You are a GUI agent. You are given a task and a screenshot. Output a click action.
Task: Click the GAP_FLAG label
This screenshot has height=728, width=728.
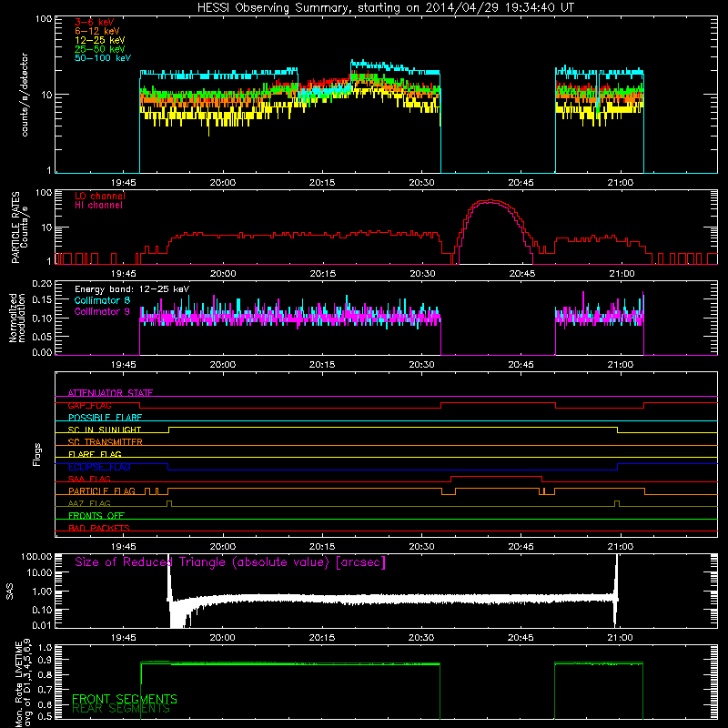point(89,405)
